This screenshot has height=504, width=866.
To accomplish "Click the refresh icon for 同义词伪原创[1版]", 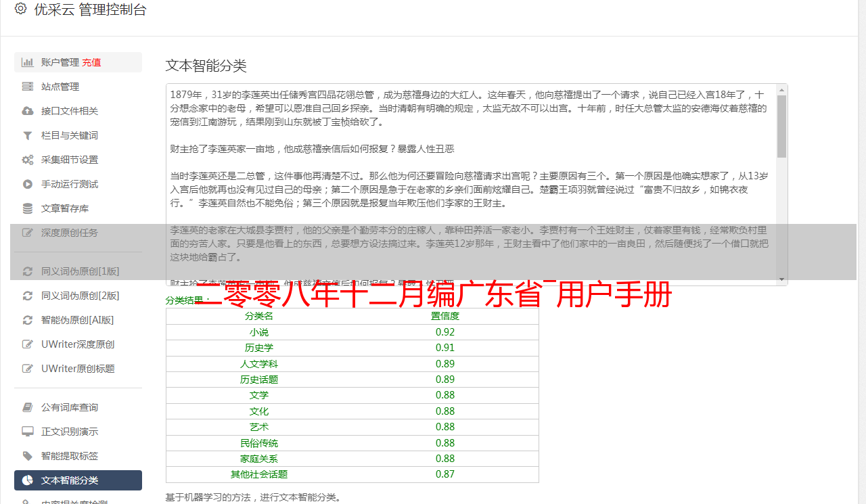I will coord(28,271).
